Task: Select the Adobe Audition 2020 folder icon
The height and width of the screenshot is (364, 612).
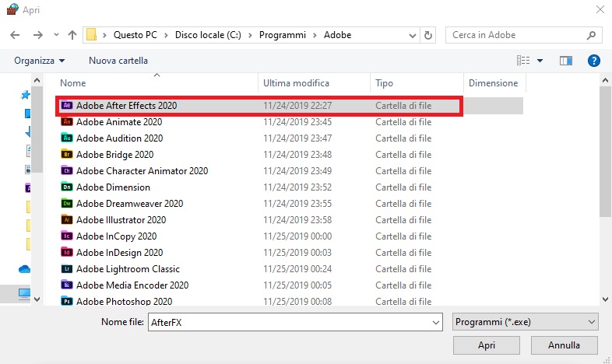Action: click(67, 138)
